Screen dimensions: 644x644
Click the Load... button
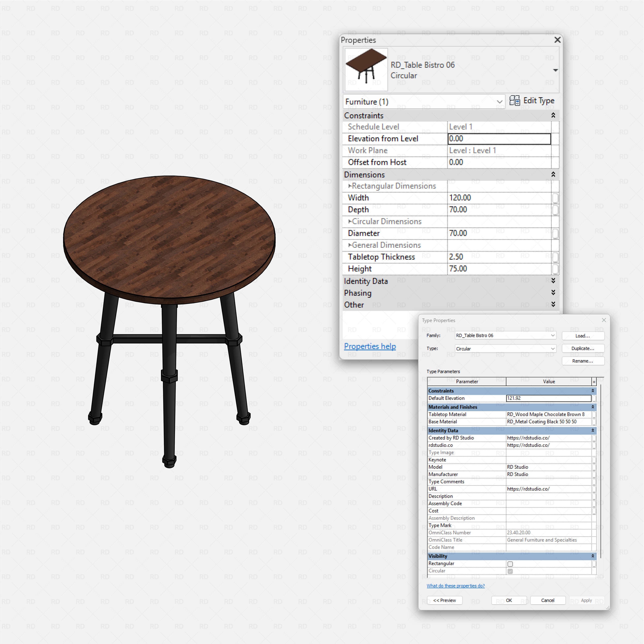point(583,336)
